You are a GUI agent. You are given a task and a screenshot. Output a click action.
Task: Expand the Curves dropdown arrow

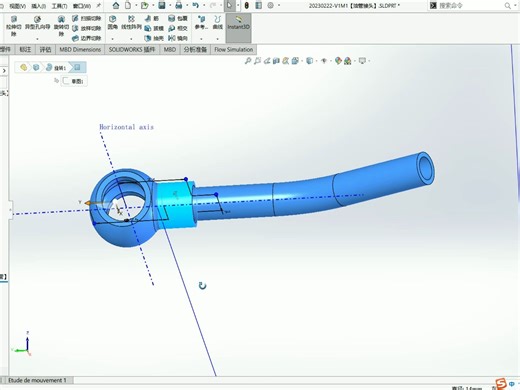pos(218,39)
